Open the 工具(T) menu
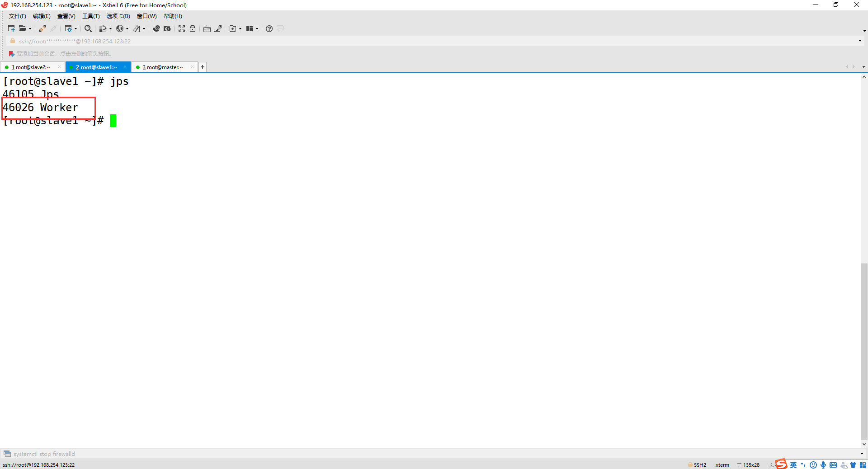The image size is (868, 469). (x=91, y=16)
